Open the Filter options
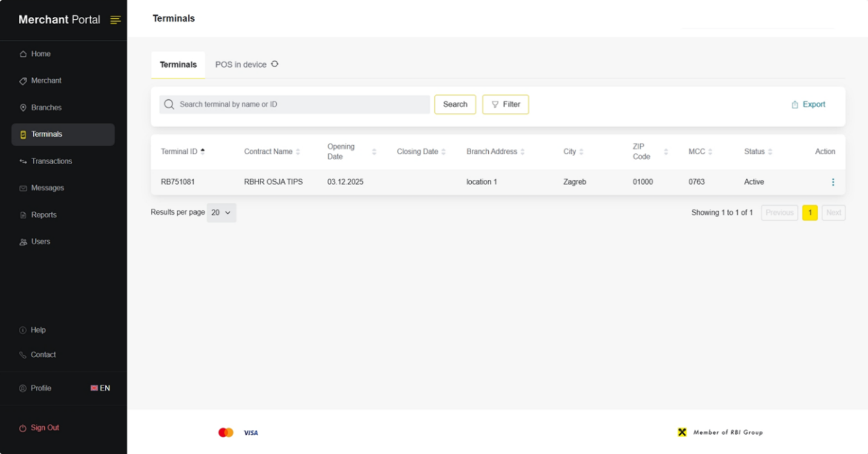Screen dimensions: 868x454 505,104
